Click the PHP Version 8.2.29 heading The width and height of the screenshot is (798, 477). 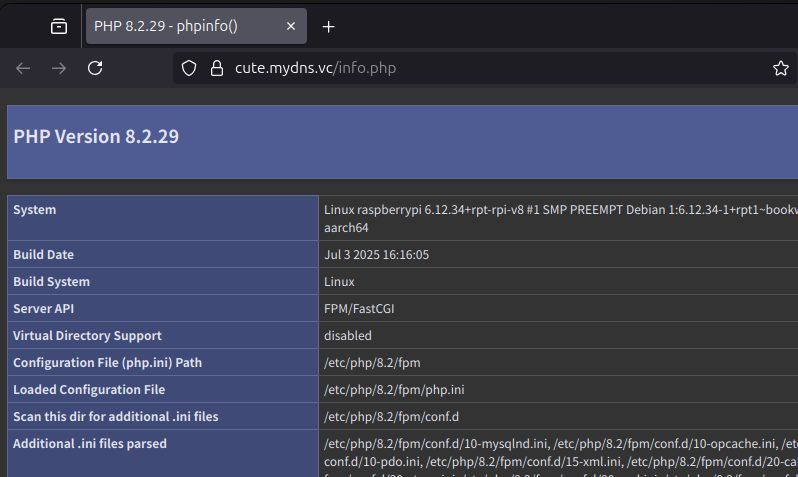pyautogui.click(x=96, y=136)
